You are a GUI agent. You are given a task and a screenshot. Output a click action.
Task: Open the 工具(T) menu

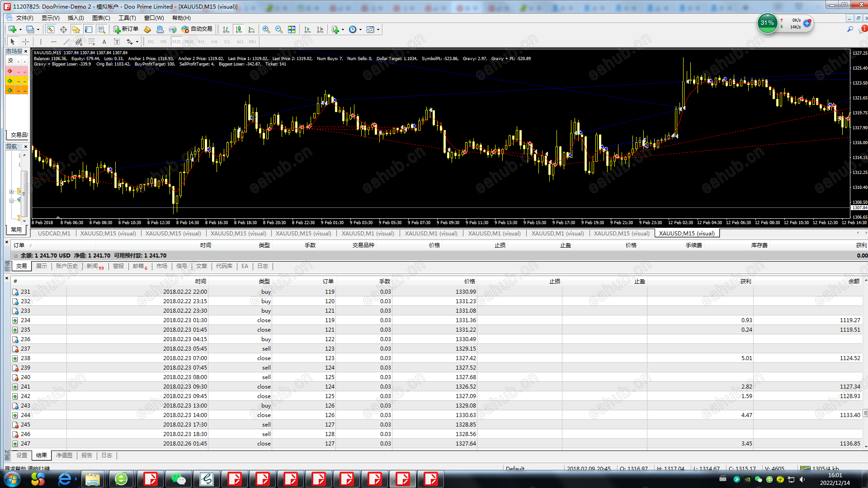pyautogui.click(x=127, y=18)
